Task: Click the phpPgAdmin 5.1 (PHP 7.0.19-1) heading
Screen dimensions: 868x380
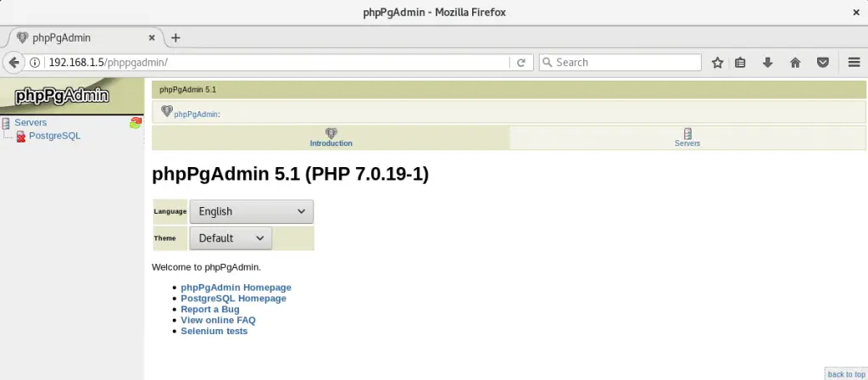Action: click(290, 175)
